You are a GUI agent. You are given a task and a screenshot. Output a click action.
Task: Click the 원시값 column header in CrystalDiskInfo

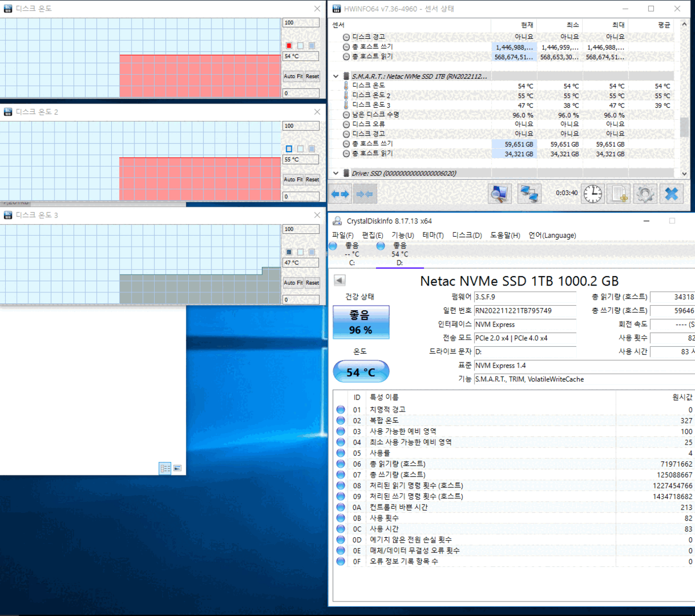tap(655, 397)
